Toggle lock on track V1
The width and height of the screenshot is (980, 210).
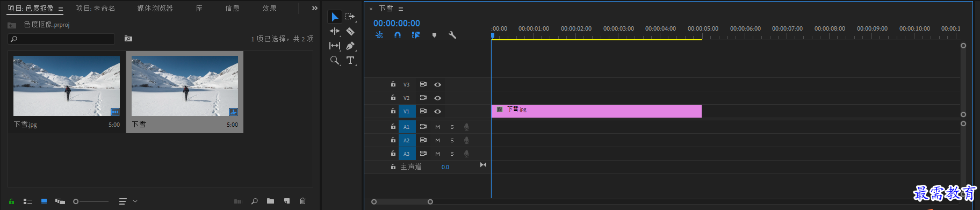[x=393, y=111]
